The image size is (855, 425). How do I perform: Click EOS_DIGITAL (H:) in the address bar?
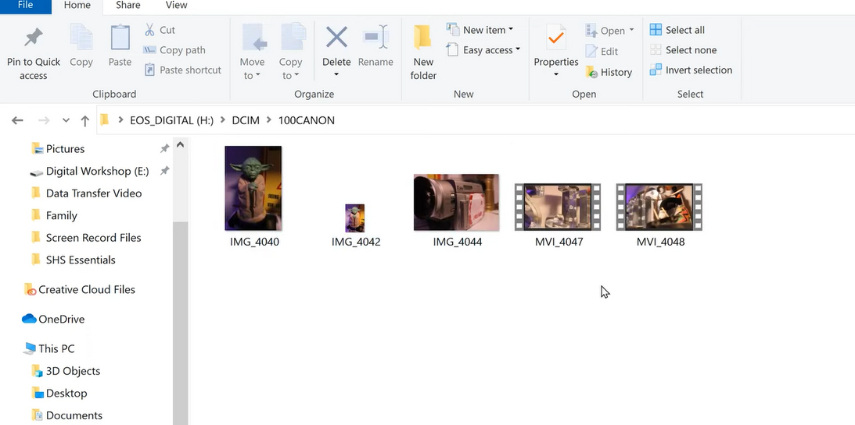(172, 120)
